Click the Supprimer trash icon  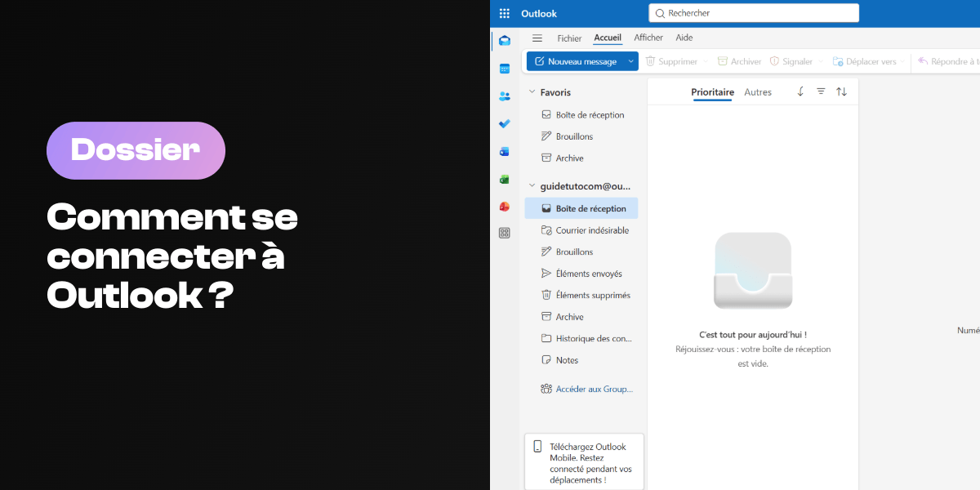651,61
